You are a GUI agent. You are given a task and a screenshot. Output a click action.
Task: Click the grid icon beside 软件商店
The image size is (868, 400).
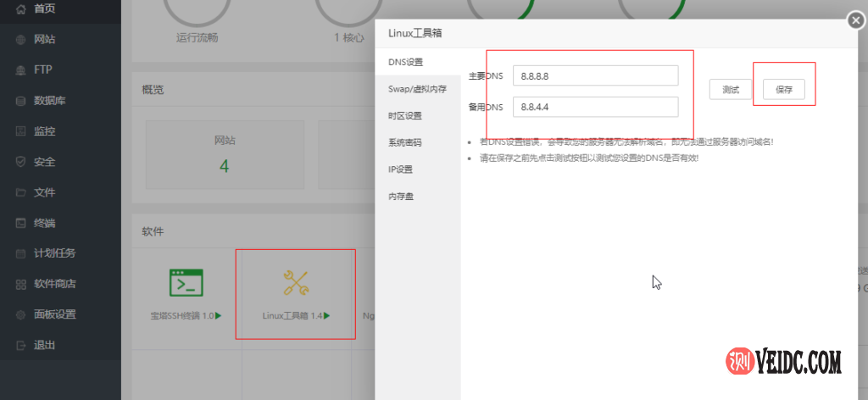coord(21,285)
